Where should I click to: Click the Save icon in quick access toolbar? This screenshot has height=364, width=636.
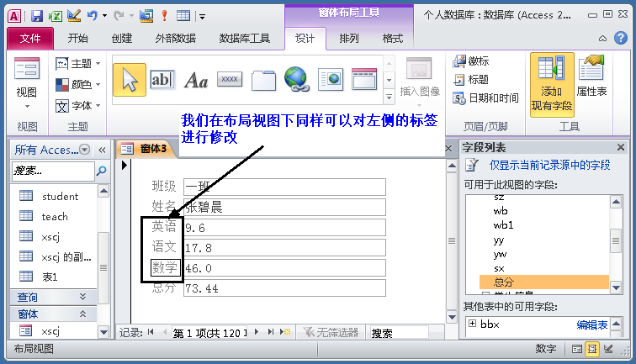(37, 16)
